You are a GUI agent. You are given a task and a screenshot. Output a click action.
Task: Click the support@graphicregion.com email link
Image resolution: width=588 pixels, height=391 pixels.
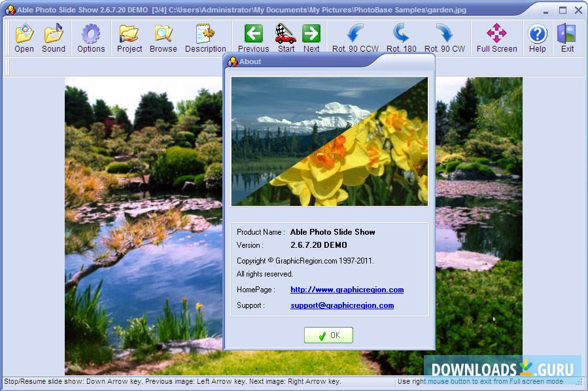342,305
